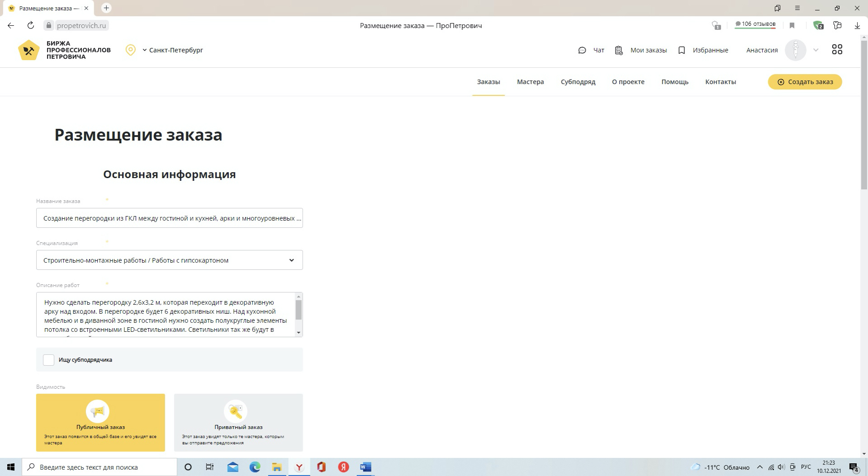Launch Microsoft Edge from the taskbar
The image size is (868, 476).
coord(255,467)
